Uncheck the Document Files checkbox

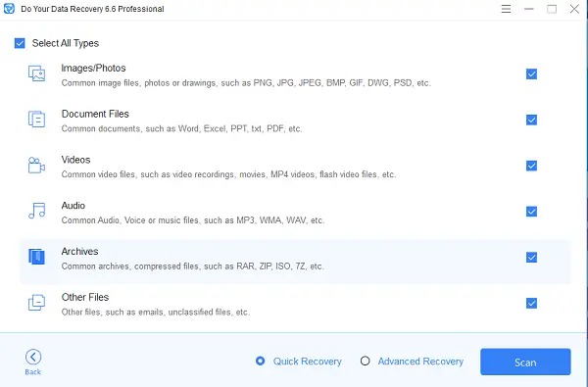click(531, 120)
